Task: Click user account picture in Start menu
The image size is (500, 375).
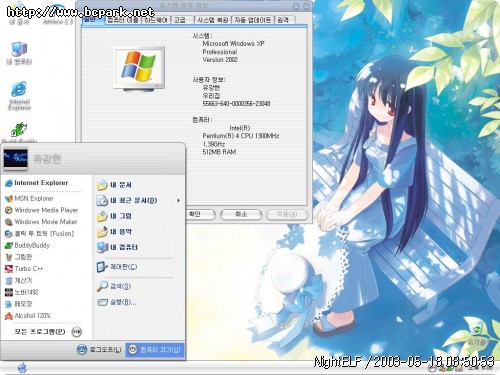Action: tap(15, 159)
